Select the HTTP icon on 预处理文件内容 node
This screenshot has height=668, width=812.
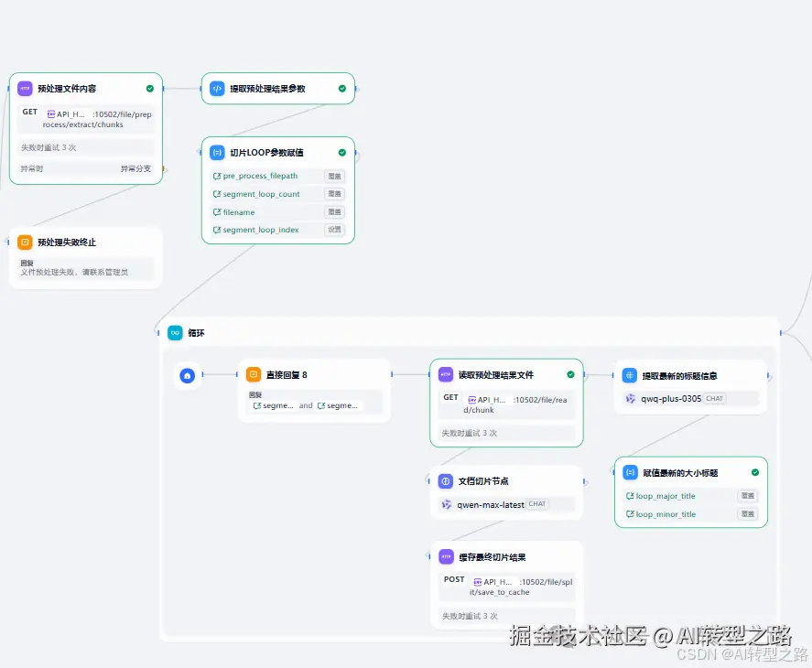[x=25, y=88]
